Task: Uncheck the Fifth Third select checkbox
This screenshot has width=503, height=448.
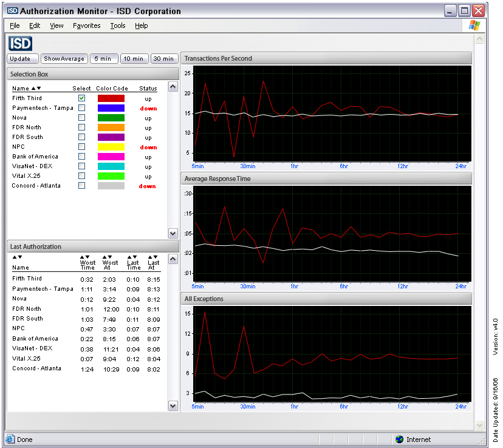Action: pyautogui.click(x=81, y=98)
